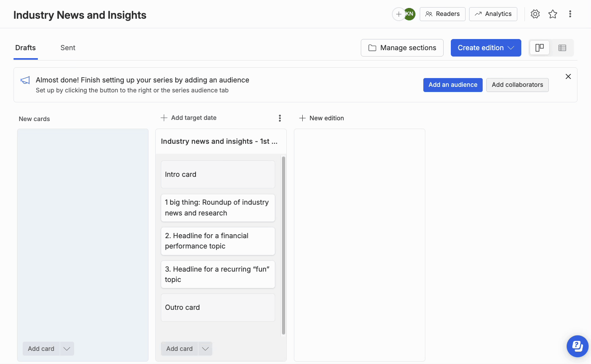The image size is (591, 364).
Task: Open the help chat bubble
Action: pyautogui.click(x=577, y=346)
